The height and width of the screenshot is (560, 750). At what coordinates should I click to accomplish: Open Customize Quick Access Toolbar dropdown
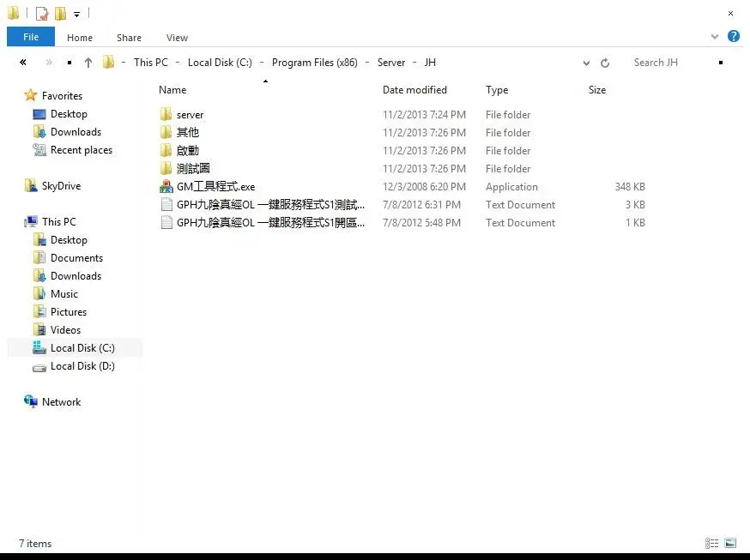[x=76, y=15]
